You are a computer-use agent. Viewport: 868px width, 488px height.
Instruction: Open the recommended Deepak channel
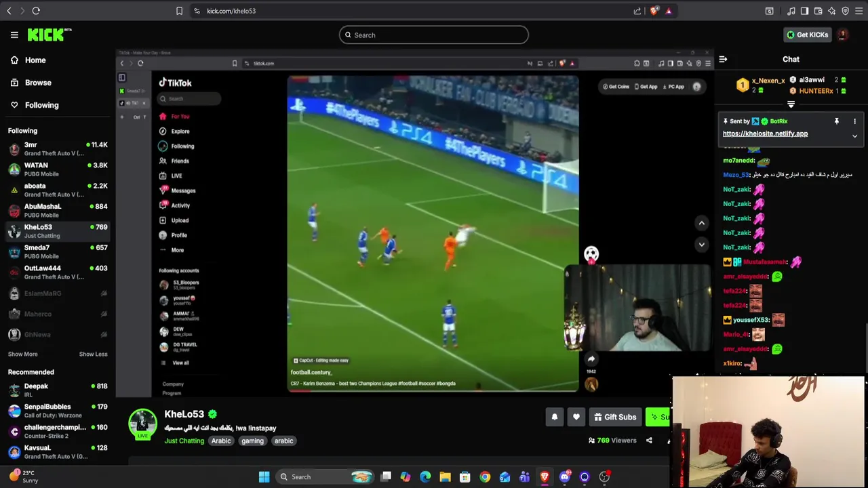tap(58, 390)
